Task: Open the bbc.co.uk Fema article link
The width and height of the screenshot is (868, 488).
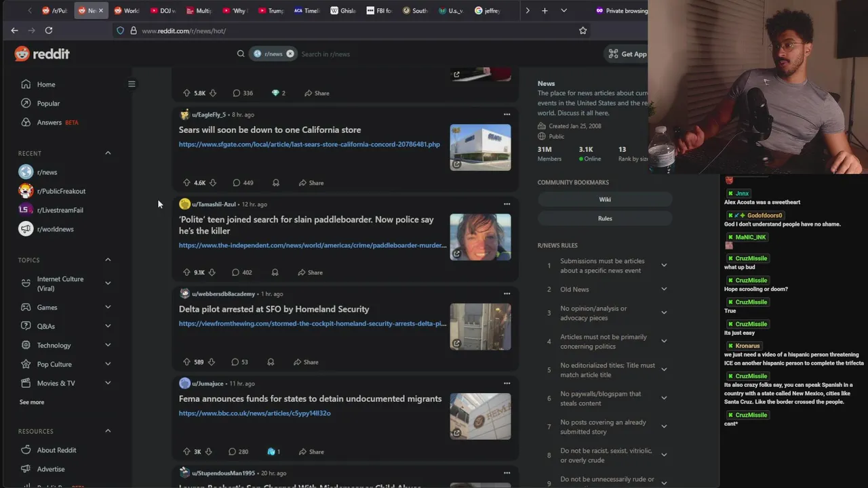Action: pyautogui.click(x=255, y=413)
